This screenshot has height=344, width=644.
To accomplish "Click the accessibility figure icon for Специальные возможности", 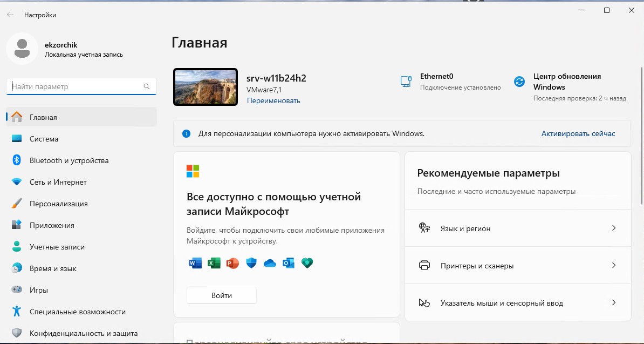I will 17,312.
